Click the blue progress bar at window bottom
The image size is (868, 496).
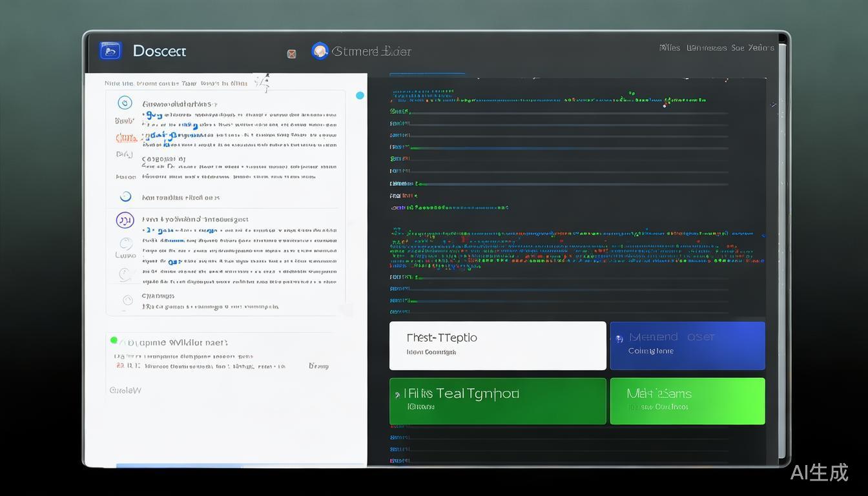pos(178,465)
